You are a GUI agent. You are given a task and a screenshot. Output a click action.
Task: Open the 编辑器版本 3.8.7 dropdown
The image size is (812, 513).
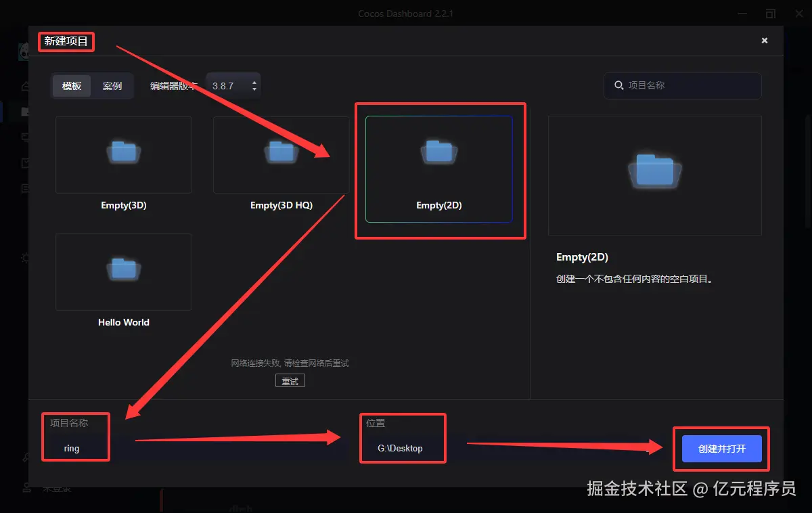233,86
